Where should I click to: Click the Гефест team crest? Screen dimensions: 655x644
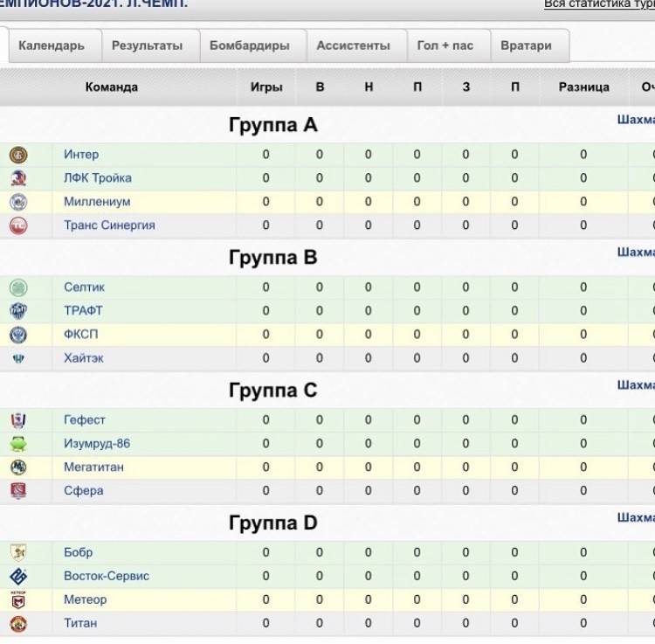pos(18,420)
